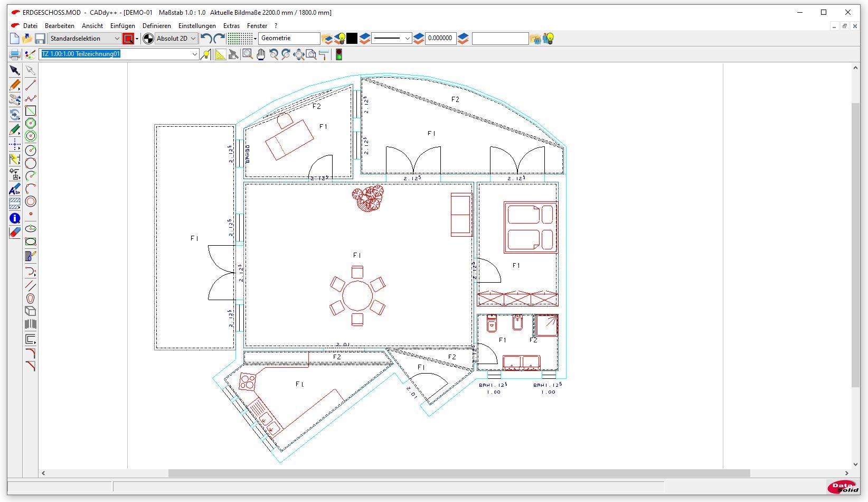
Task: Click the round black-and-white coordinate icon
Action: 148,39
